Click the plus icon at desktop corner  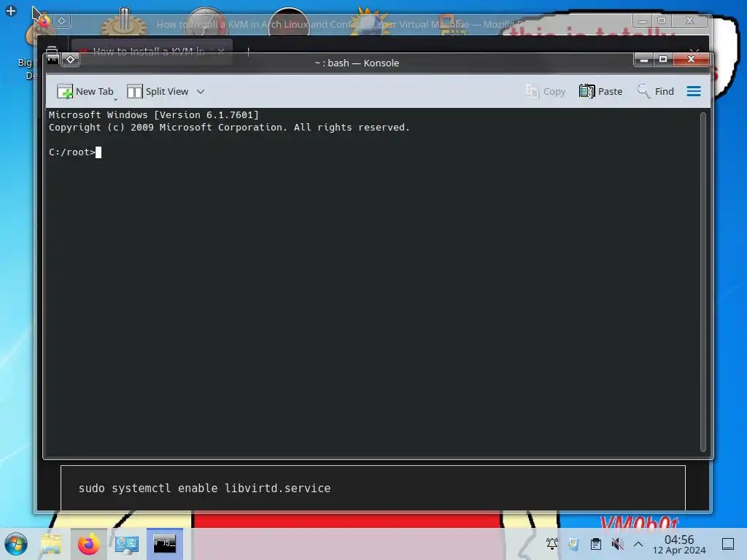click(10, 10)
